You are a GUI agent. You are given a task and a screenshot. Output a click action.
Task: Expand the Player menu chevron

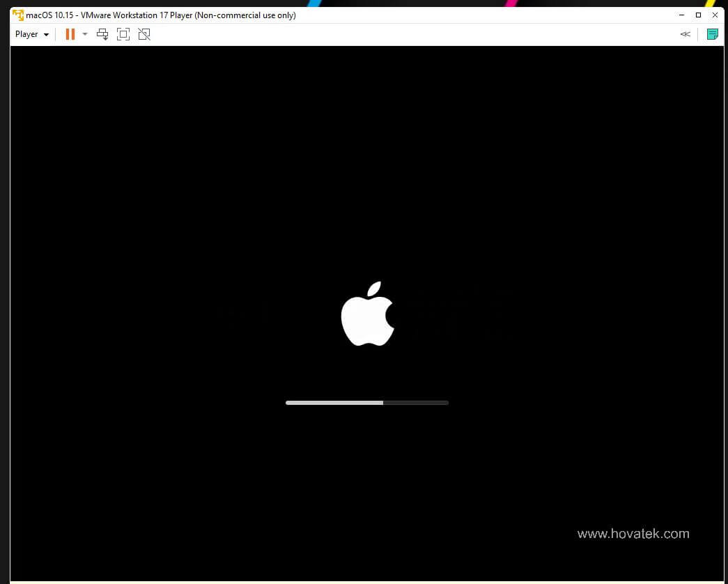45,33
